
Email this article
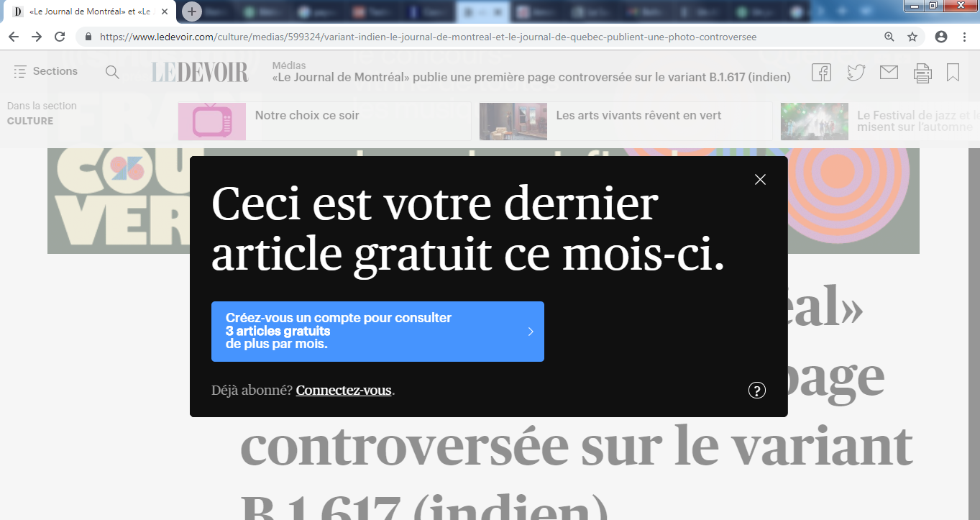889,72
